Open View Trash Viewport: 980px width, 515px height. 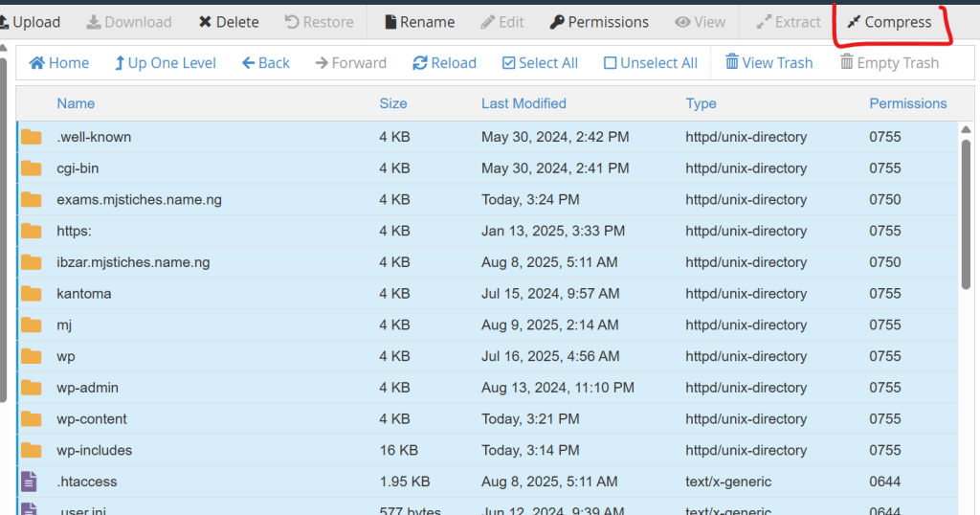[x=768, y=63]
